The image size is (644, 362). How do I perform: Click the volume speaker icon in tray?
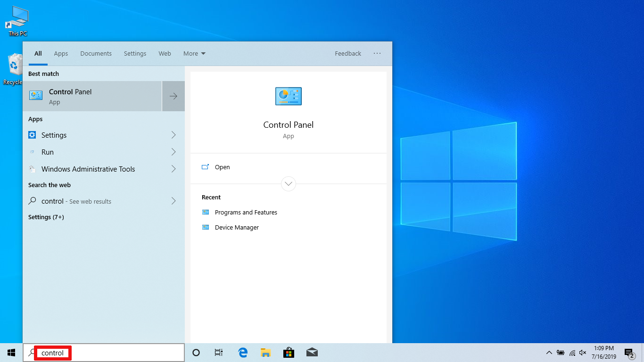[x=583, y=353]
